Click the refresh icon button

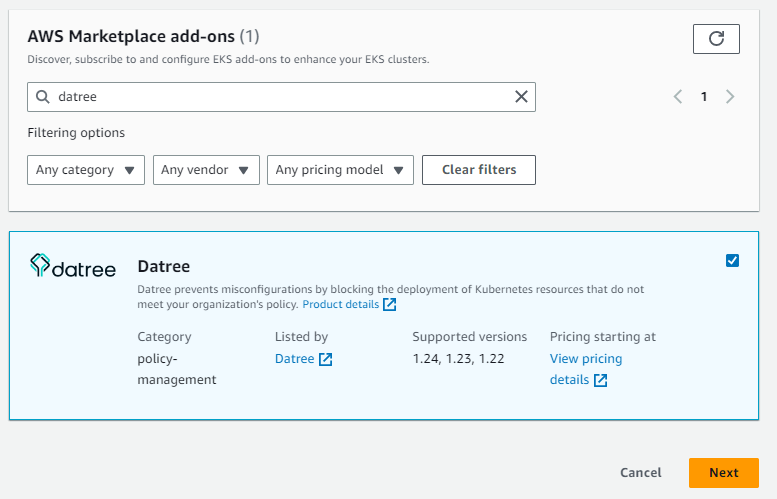click(x=716, y=39)
